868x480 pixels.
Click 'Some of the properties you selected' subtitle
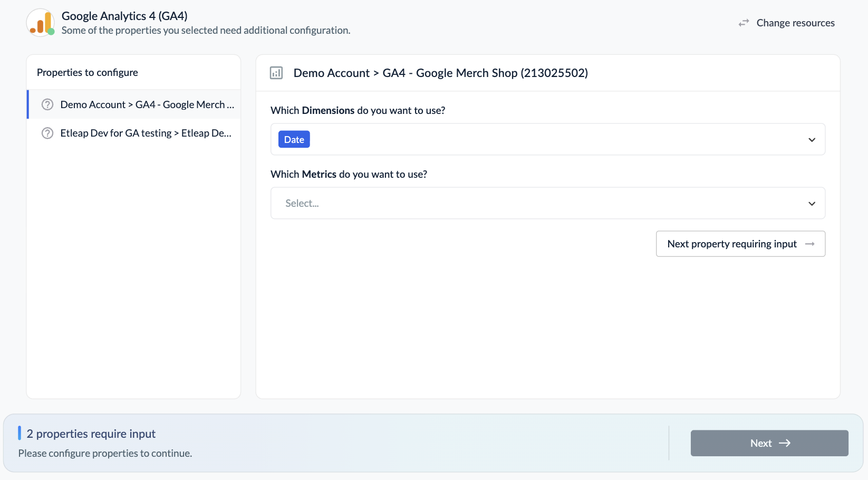coord(206,30)
